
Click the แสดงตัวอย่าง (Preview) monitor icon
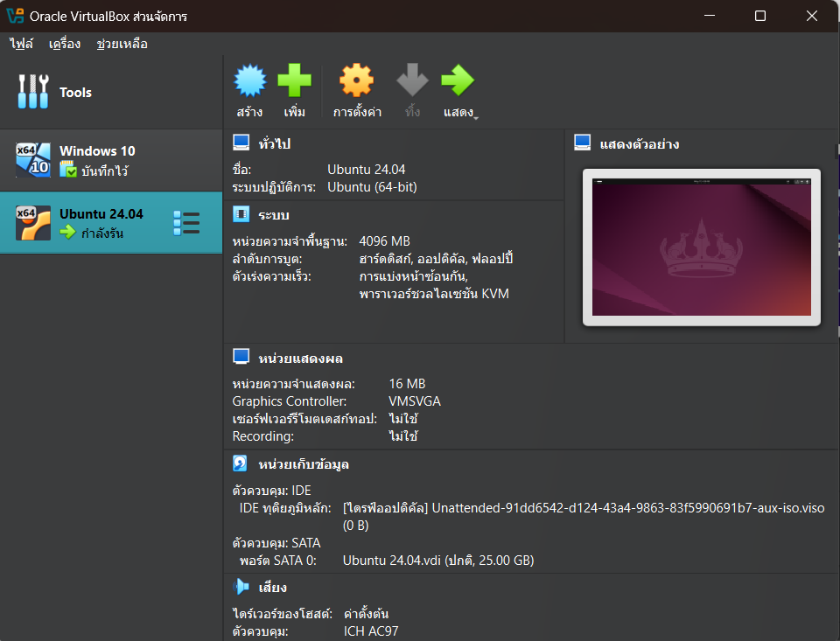pos(583,143)
